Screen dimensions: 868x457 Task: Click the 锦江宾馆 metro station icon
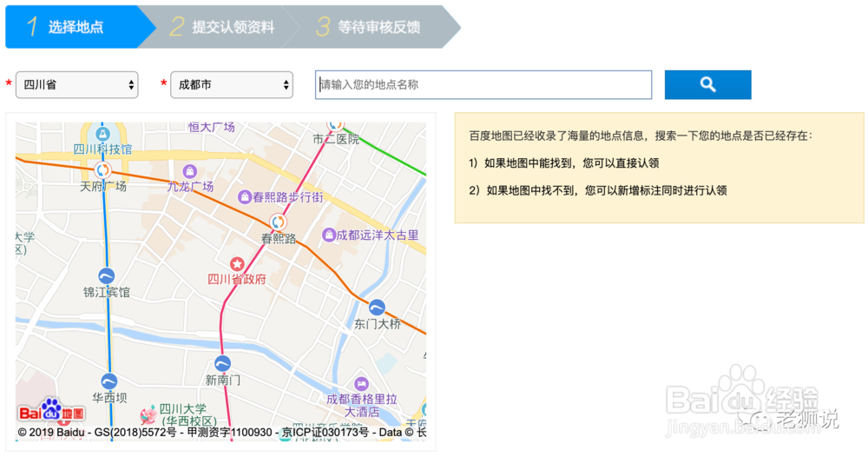point(106,276)
